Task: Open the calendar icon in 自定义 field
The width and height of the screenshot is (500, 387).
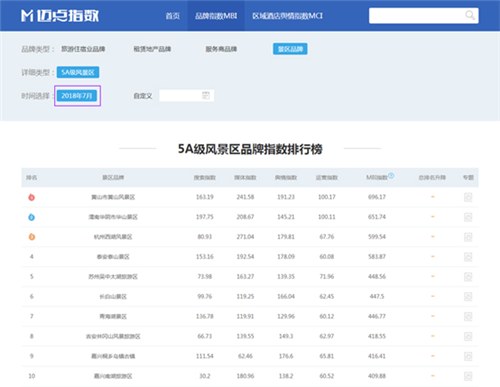Action: pyautogui.click(x=206, y=96)
